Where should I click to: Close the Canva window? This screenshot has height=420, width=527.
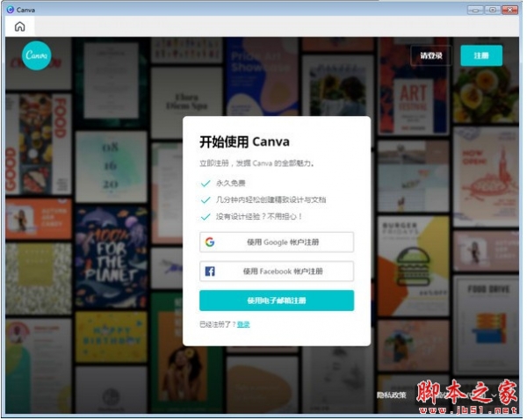[509, 10]
